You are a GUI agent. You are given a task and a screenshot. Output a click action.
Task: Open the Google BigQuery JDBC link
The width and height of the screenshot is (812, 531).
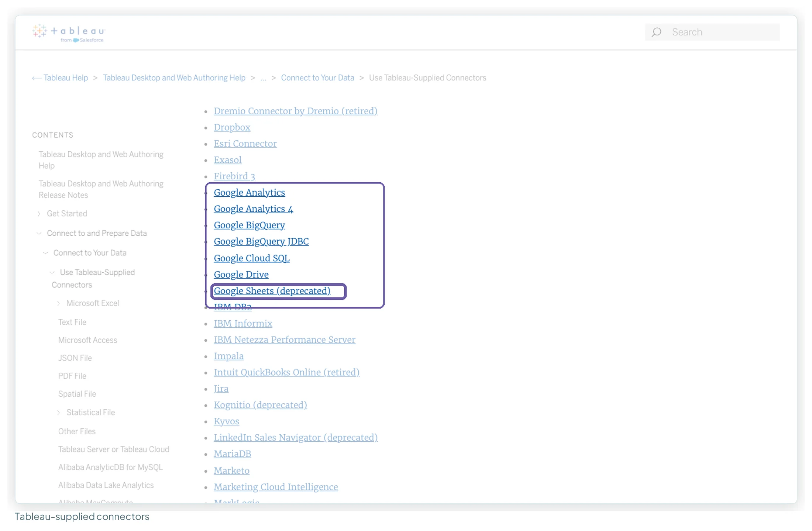(x=261, y=241)
